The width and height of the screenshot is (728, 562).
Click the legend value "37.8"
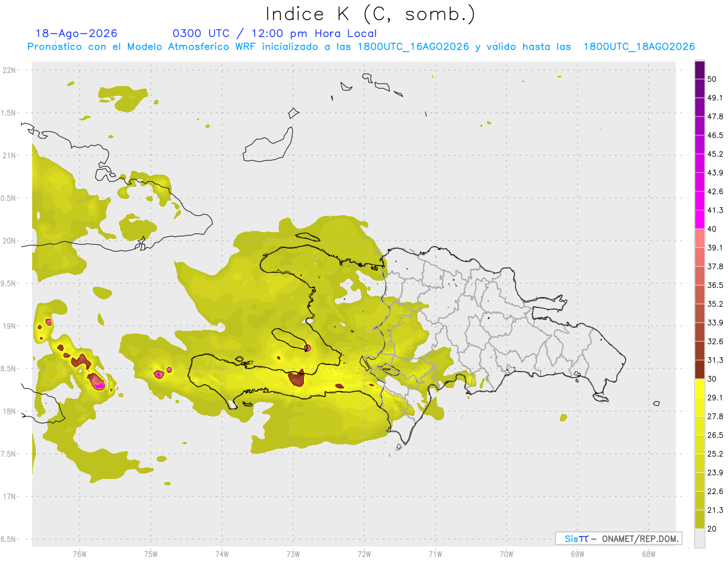(x=715, y=266)
